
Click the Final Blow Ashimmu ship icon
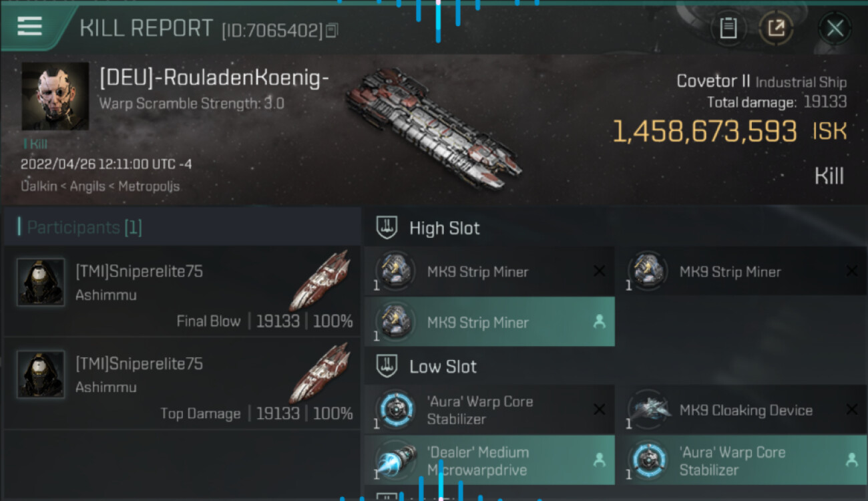pos(320,280)
